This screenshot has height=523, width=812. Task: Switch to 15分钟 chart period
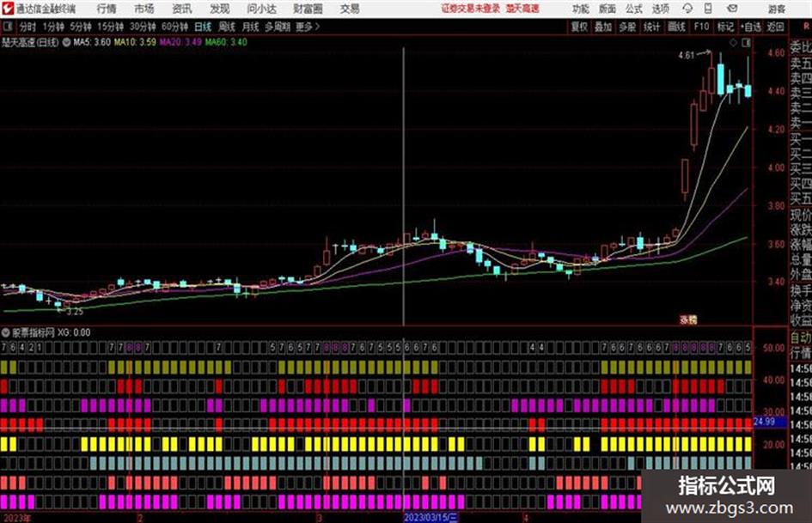(111, 27)
